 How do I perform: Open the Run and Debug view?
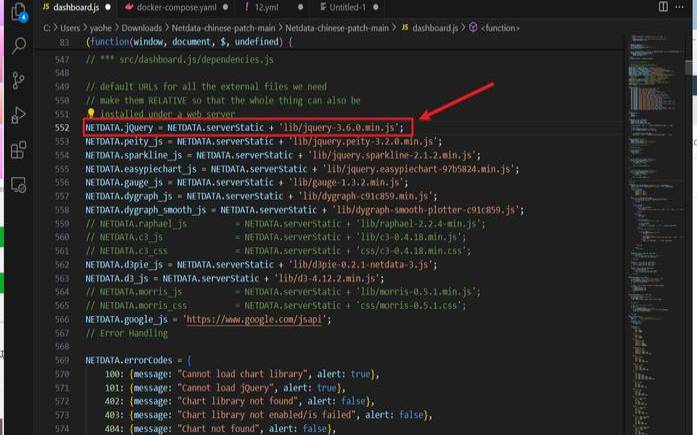19,115
